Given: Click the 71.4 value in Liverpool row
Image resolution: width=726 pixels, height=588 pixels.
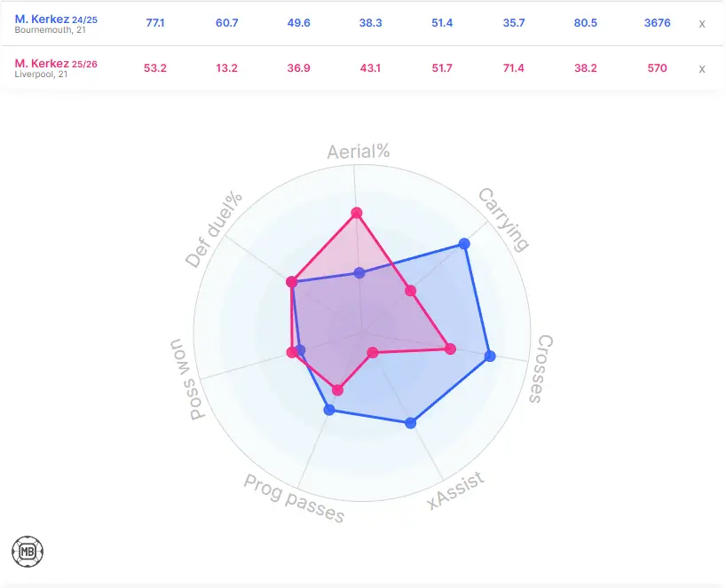Looking at the screenshot, I should 516,68.
